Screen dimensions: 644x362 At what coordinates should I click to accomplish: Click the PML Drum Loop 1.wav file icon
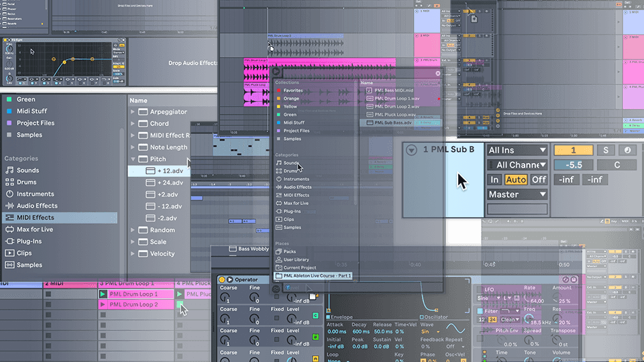(x=369, y=99)
